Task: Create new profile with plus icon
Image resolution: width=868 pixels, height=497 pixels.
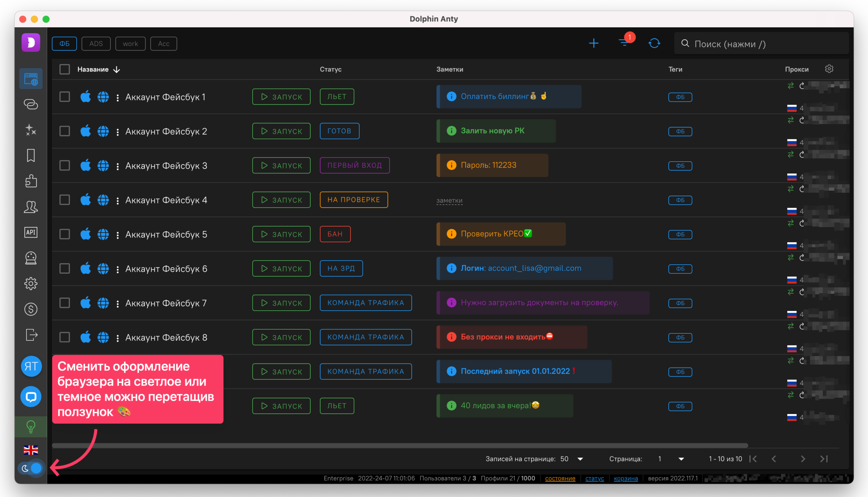Action: click(x=594, y=43)
